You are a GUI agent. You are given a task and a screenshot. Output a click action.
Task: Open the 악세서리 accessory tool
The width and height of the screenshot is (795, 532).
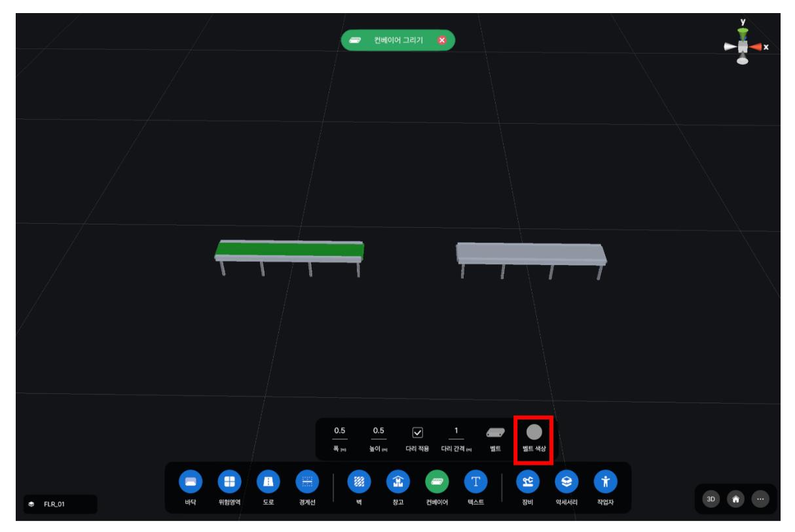point(566,482)
